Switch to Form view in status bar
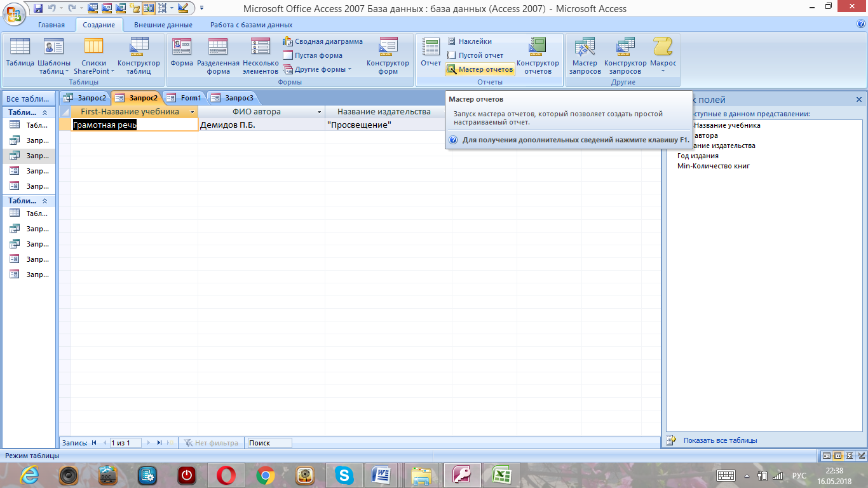This screenshot has width=868, height=488. pos(827,456)
